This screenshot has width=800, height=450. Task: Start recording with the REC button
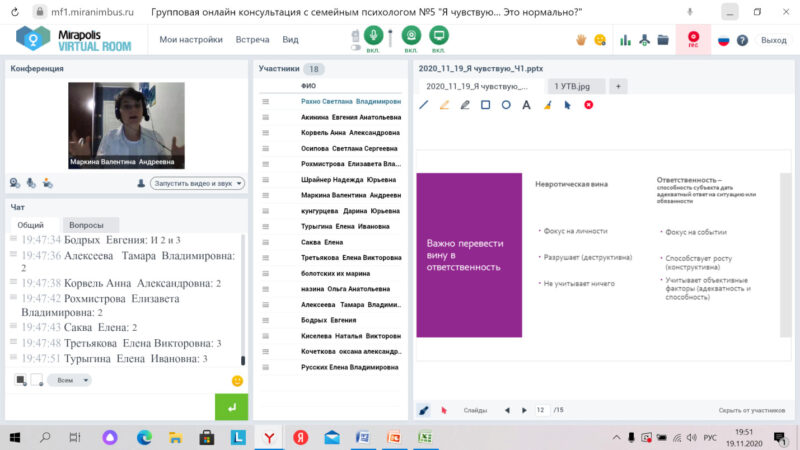(x=693, y=39)
